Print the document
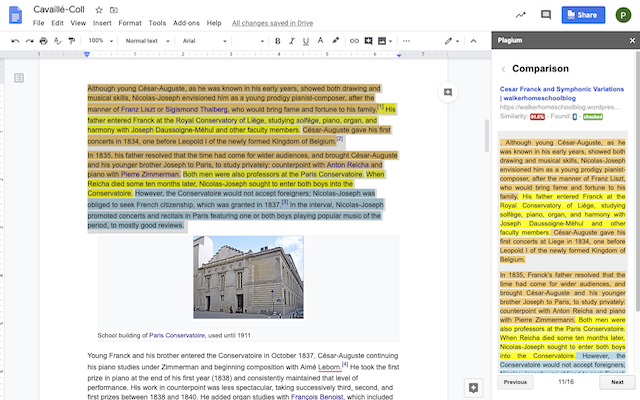This screenshot has width=640, height=400. pos(44,41)
